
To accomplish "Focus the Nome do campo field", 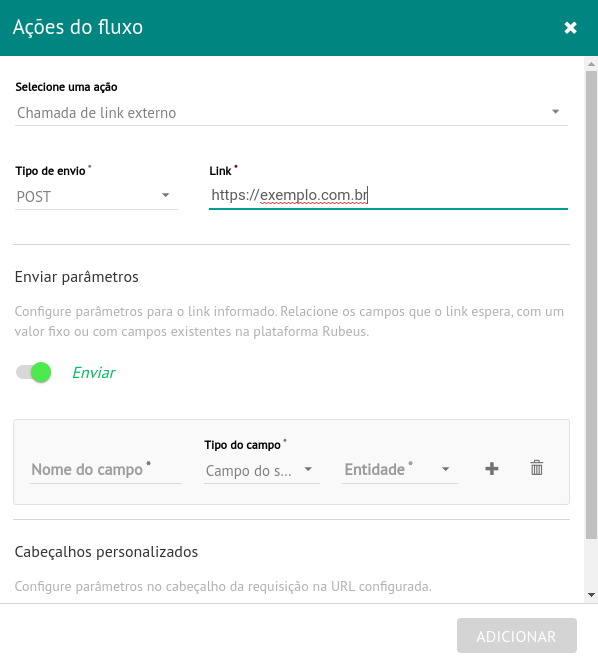I will (106, 470).
